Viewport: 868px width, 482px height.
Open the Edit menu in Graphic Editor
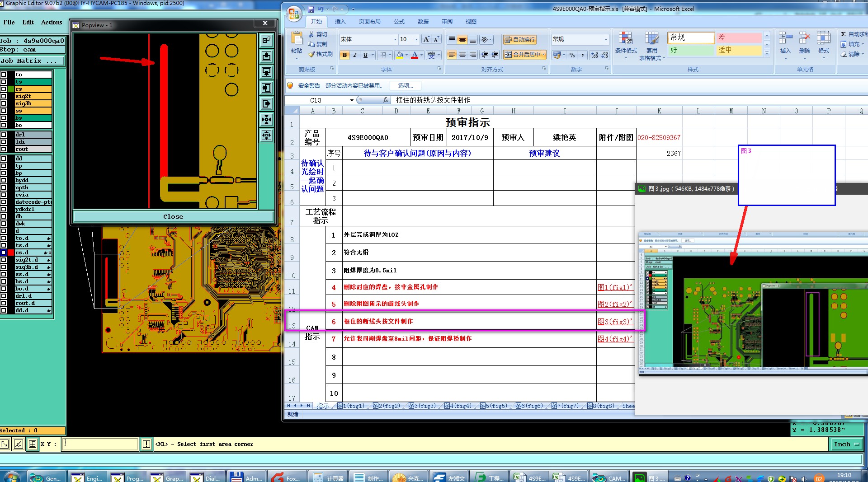click(x=28, y=22)
